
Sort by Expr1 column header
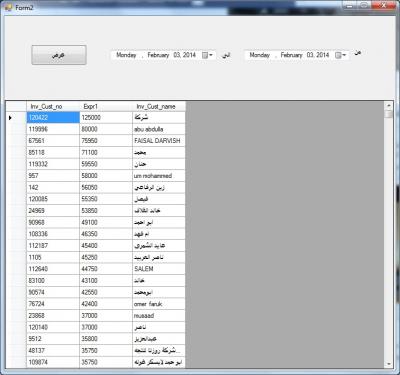pos(106,106)
